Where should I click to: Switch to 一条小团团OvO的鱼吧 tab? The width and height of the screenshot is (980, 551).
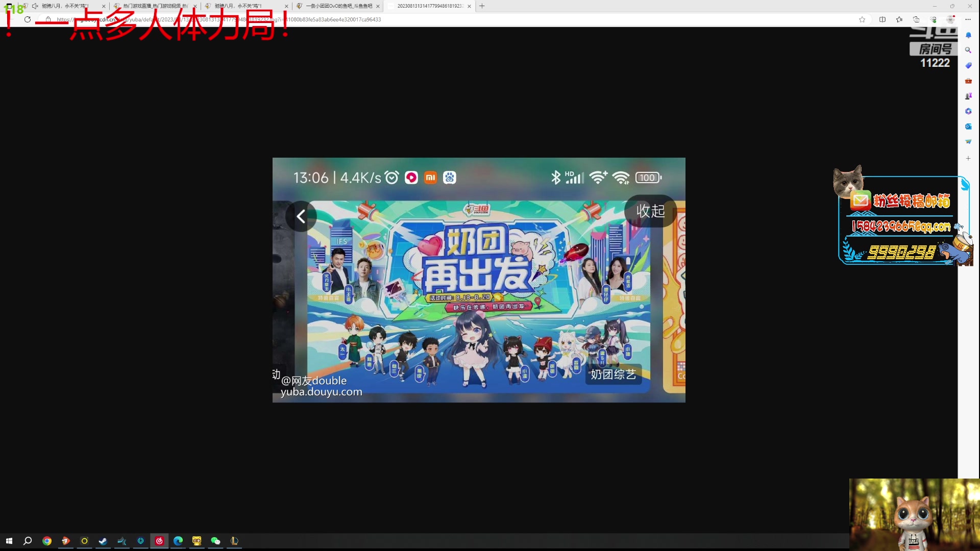[x=337, y=6]
